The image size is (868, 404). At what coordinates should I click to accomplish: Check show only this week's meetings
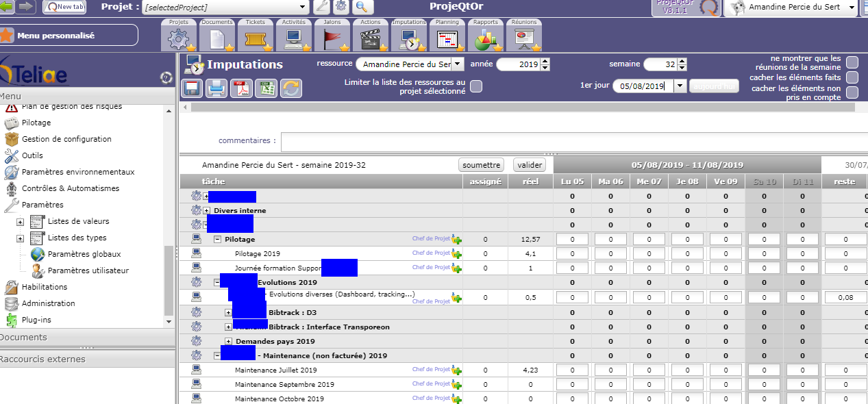pos(852,62)
